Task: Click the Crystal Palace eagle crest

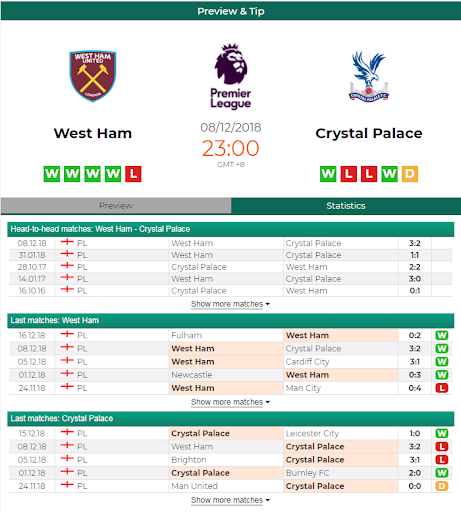Action: point(369,76)
